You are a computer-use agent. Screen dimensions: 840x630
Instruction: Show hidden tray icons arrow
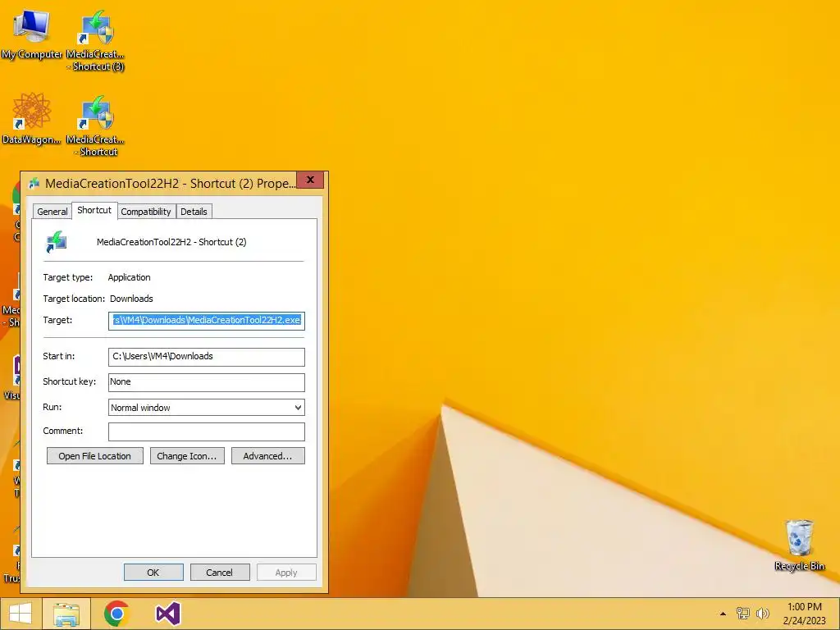723,614
